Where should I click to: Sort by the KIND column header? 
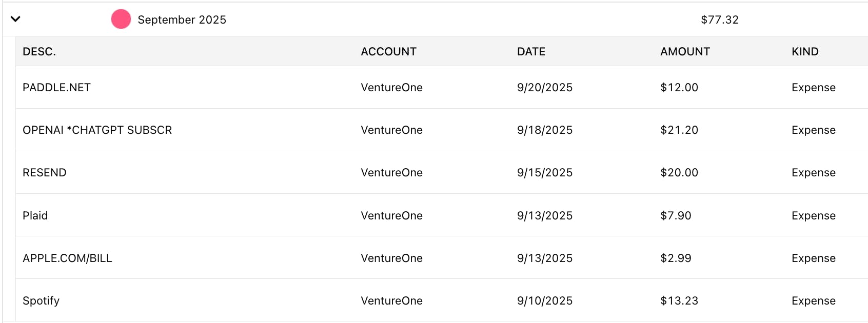tap(805, 52)
